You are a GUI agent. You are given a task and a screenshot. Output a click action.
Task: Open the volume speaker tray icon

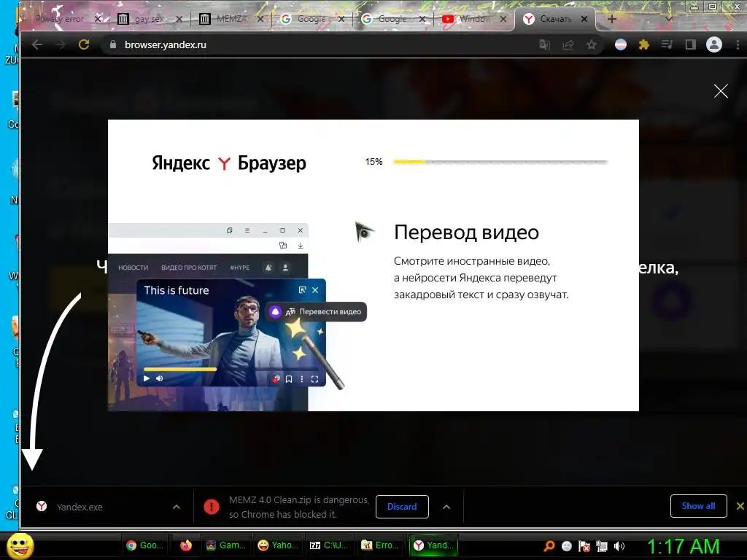tap(619, 546)
